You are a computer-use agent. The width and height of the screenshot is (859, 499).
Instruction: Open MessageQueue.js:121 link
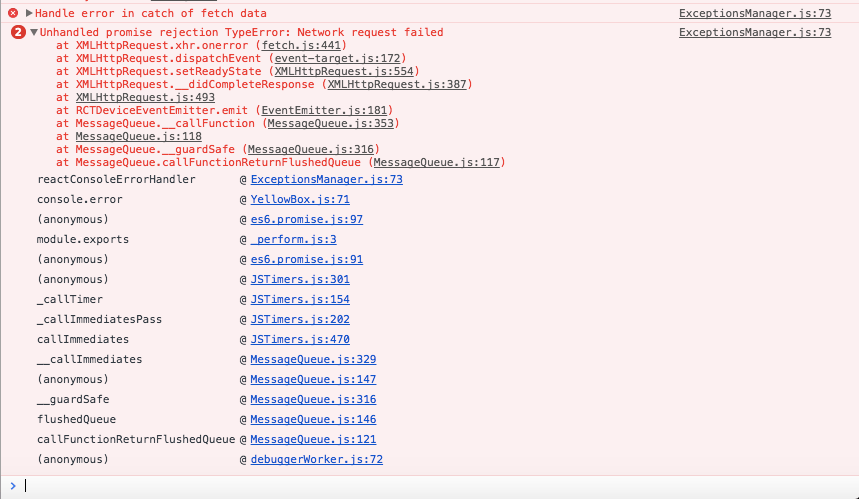tap(313, 439)
